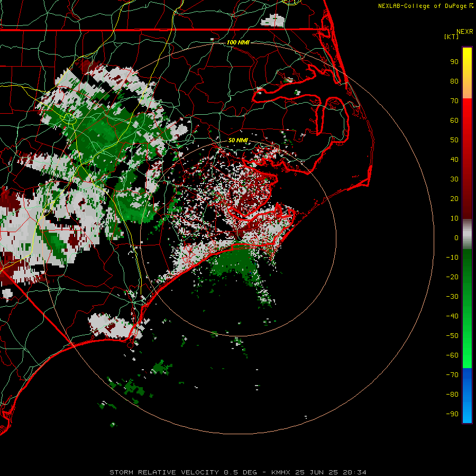Select the 100 NMI range ring label

238,42
